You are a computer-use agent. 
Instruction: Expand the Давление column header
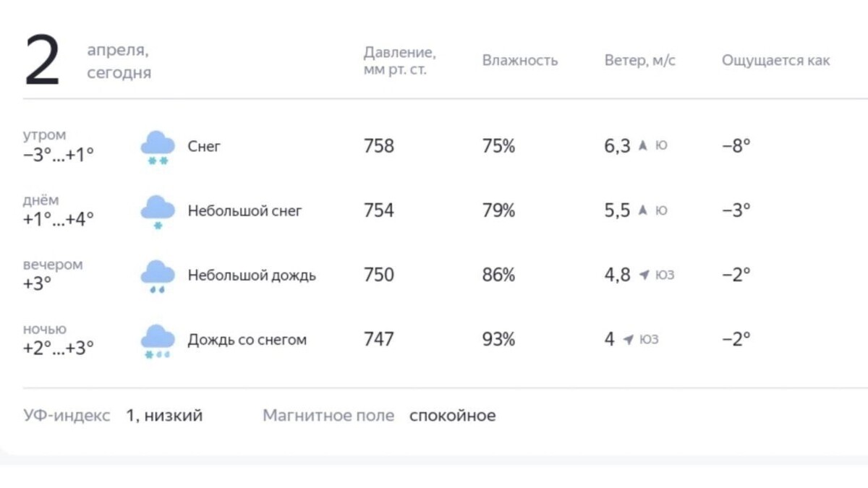pos(399,60)
